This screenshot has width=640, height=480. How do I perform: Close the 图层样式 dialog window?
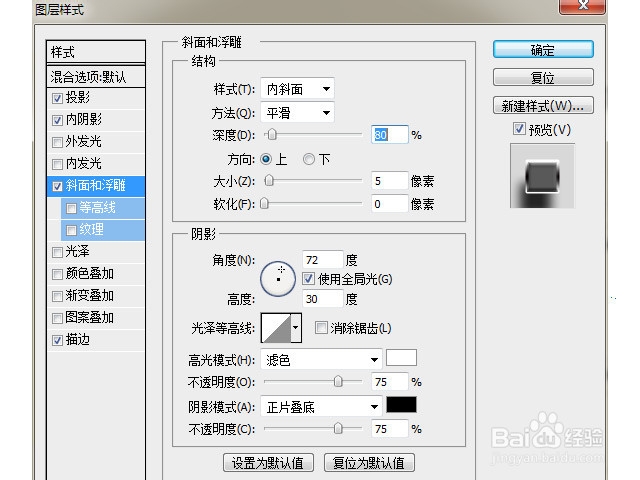coord(583,6)
